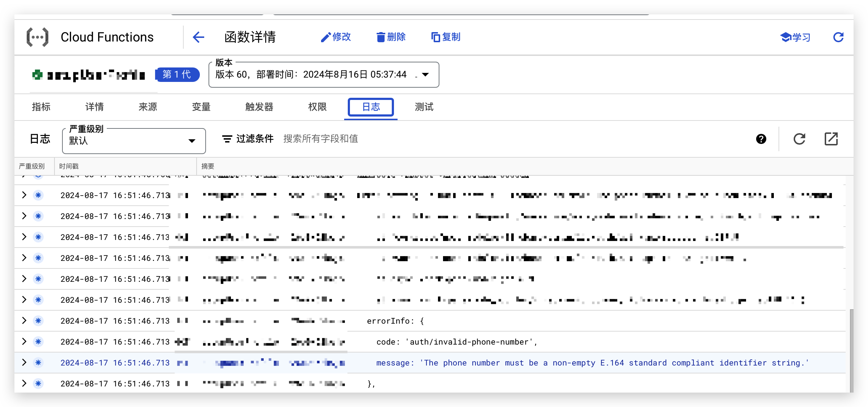The image size is (868, 407).
Task: Open the 学习 learn panel
Action: [x=795, y=37]
